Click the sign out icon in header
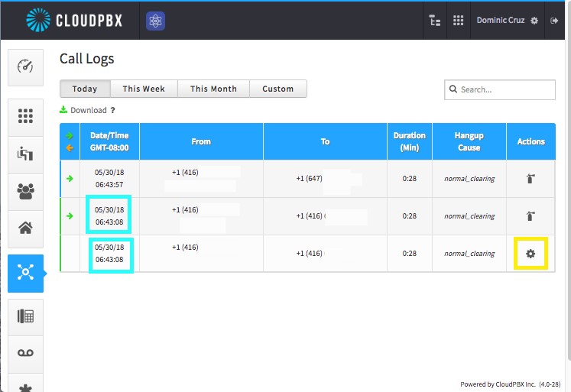Image resolution: width=571 pixels, height=392 pixels. pyautogui.click(x=554, y=21)
